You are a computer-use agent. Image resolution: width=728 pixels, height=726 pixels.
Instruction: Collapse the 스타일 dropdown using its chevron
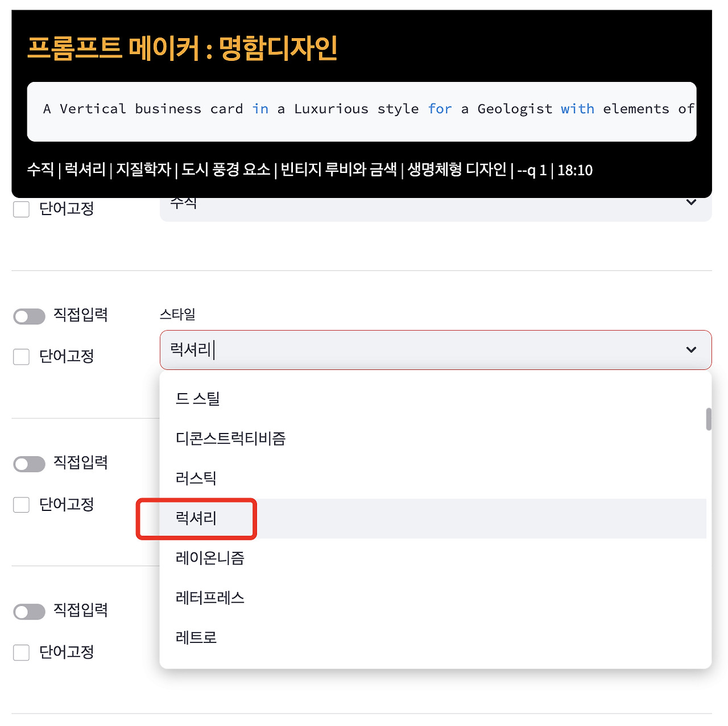click(x=691, y=349)
